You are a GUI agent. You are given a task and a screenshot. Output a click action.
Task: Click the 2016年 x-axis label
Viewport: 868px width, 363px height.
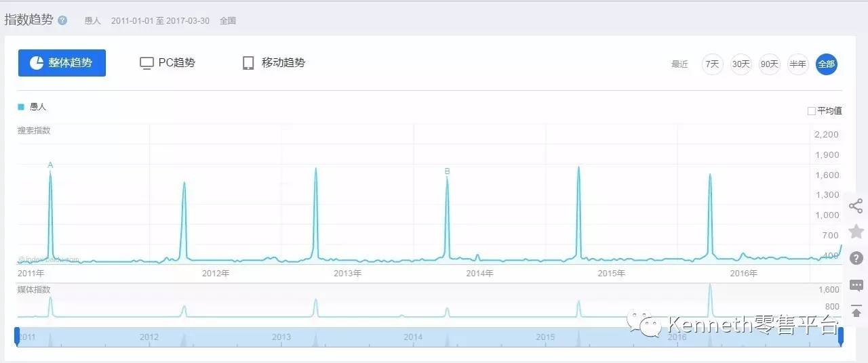[744, 274]
